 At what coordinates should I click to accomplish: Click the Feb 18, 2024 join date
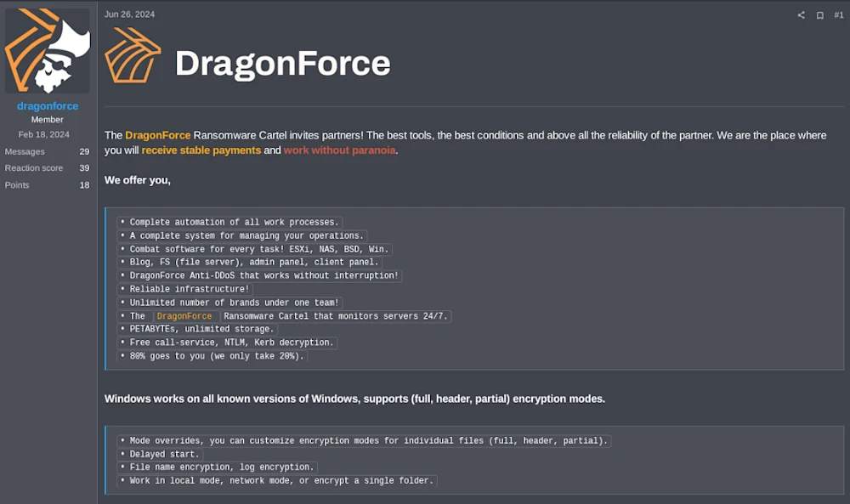47,133
